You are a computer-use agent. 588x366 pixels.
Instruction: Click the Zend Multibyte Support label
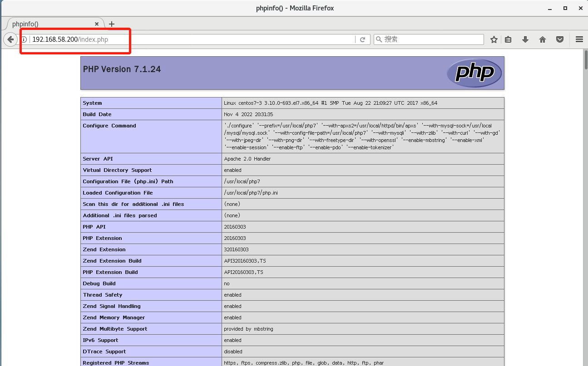pyautogui.click(x=115, y=329)
